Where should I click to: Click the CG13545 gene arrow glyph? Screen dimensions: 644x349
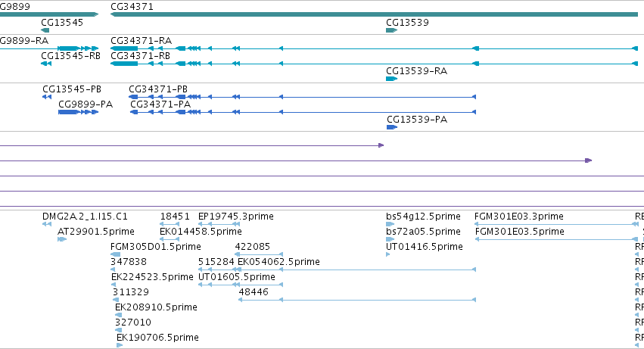tap(45, 30)
